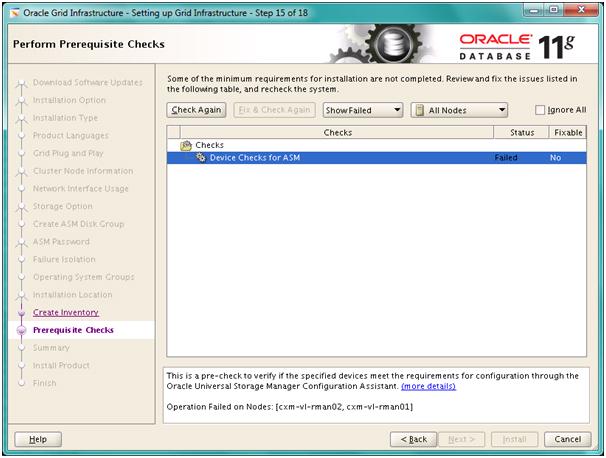
Task: Open the Show Failed dropdown
Action: [362, 110]
